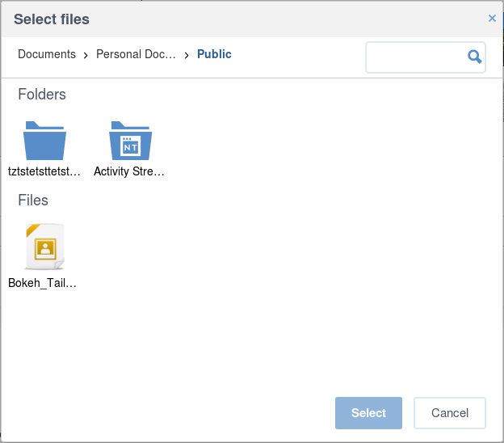Click the chevron after Documents breadcrumb
504x443 pixels.
click(86, 56)
